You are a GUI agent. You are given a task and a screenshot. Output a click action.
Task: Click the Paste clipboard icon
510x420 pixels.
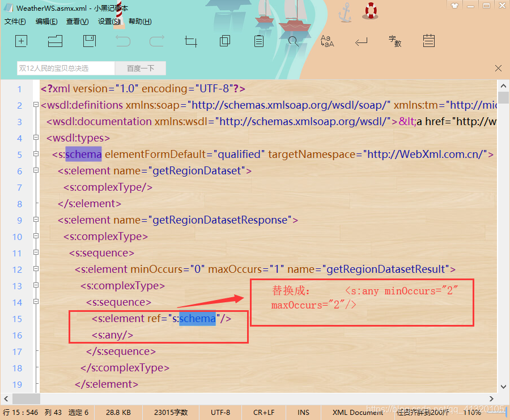pos(259,41)
